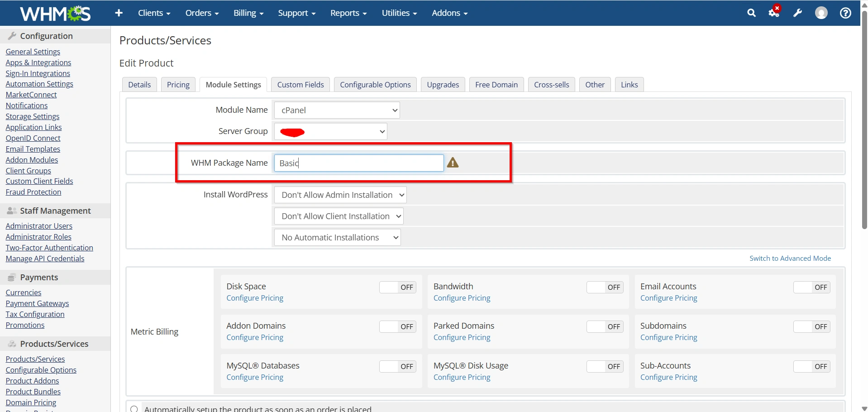The height and width of the screenshot is (412, 868).
Task: Open Don't Allow Admin Installation dropdown
Action: click(x=340, y=195)
